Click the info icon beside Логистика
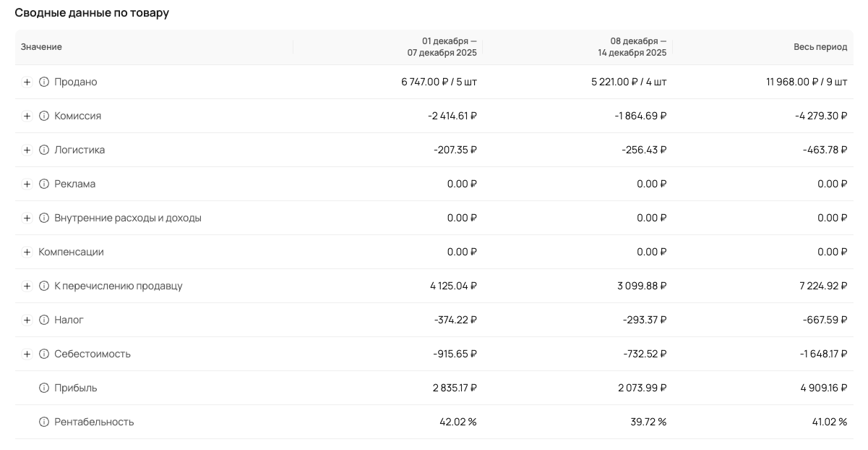This screenshot has height=450, width=868. click(44, 150)
